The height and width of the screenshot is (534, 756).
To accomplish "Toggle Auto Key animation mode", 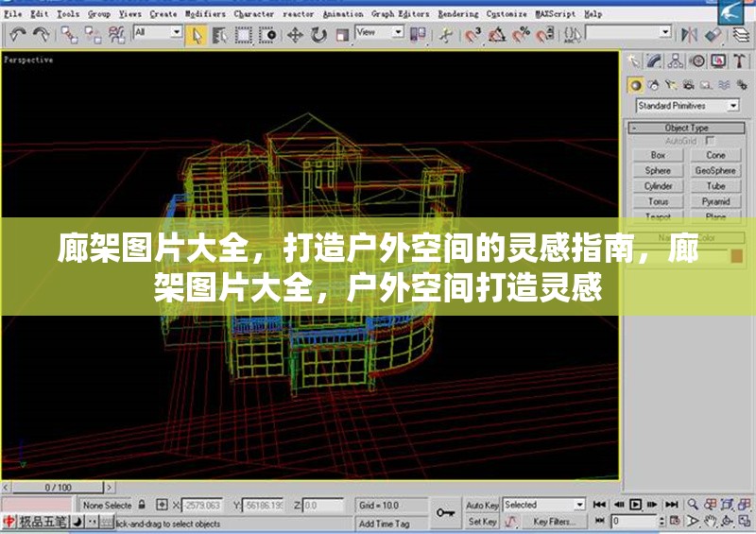I will tap(482, 506).
